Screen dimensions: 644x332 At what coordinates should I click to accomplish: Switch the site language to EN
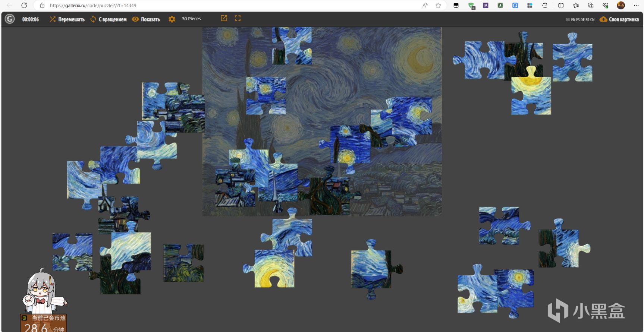(573, 20)
